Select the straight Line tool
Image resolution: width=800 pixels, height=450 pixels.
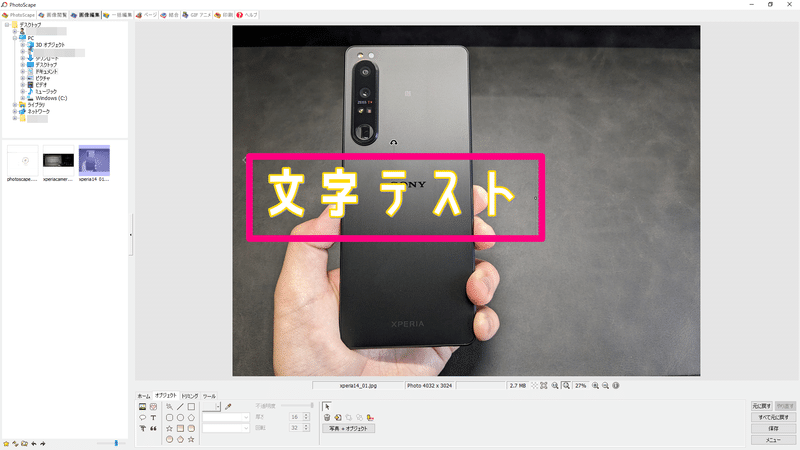(x=180, y=407)
